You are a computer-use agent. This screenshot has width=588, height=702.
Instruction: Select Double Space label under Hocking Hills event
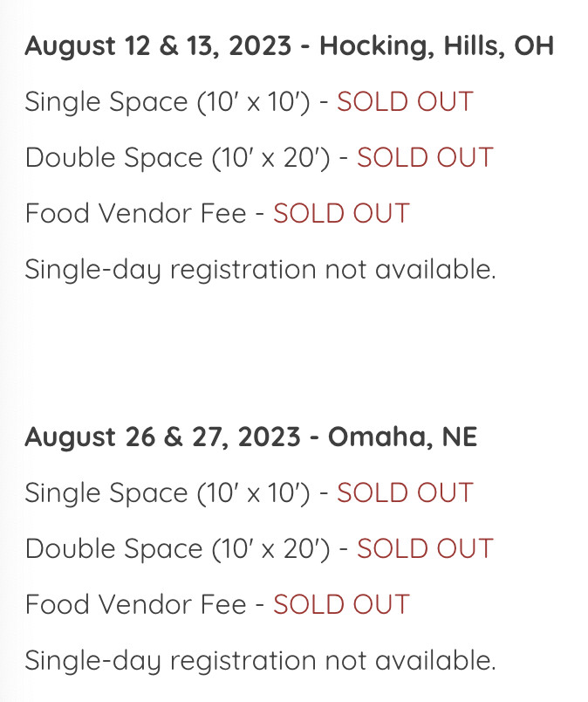[x=113, y=157]
